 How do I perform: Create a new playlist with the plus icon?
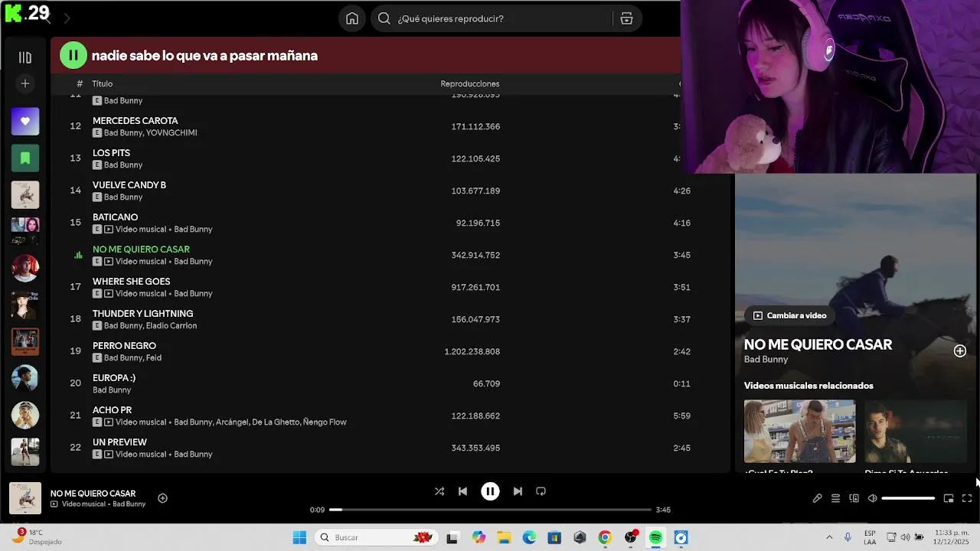25,83
